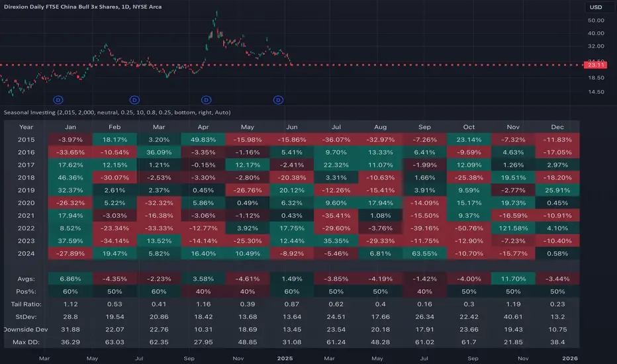Click the 63.03 Max DD value for Feb

115,342
